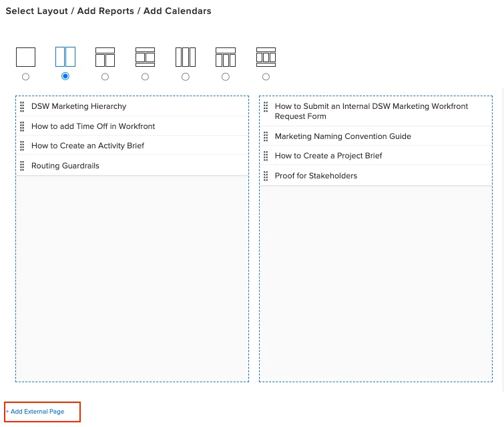Select Marketing Naming Convention Guide row
This screenshot has height=427, width=504.
point(376,136)
